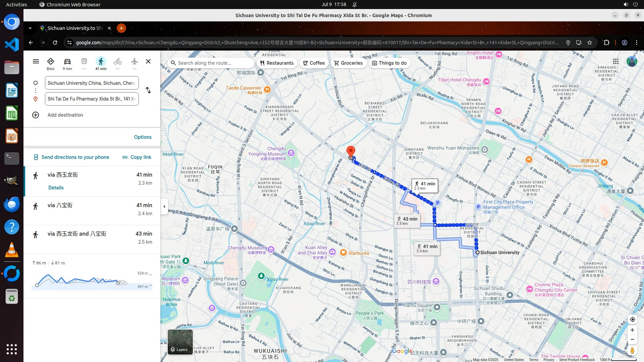644x362 pixels.
Task: Click Copy link
Action: 137,157
